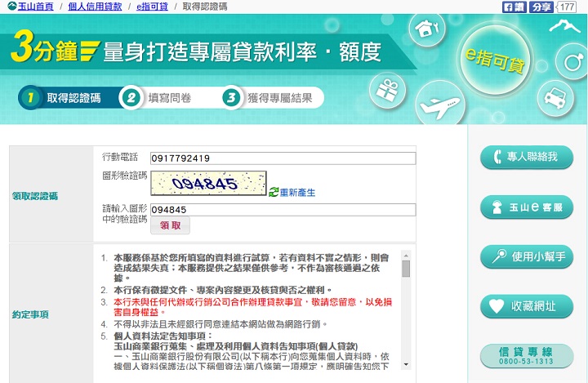This screenshot has height=383, width=588.
Task: Click the e指可貸 bubble logo
Action: click(495, 60)
